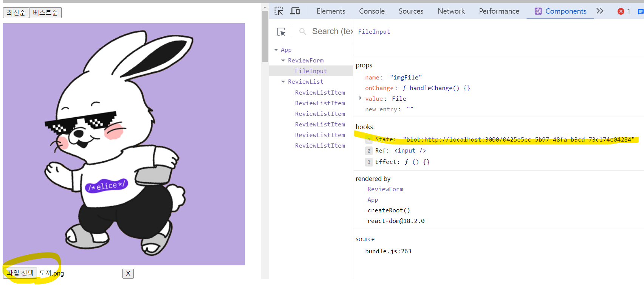Click the onChange handleChange() prop

coord(418,88)
